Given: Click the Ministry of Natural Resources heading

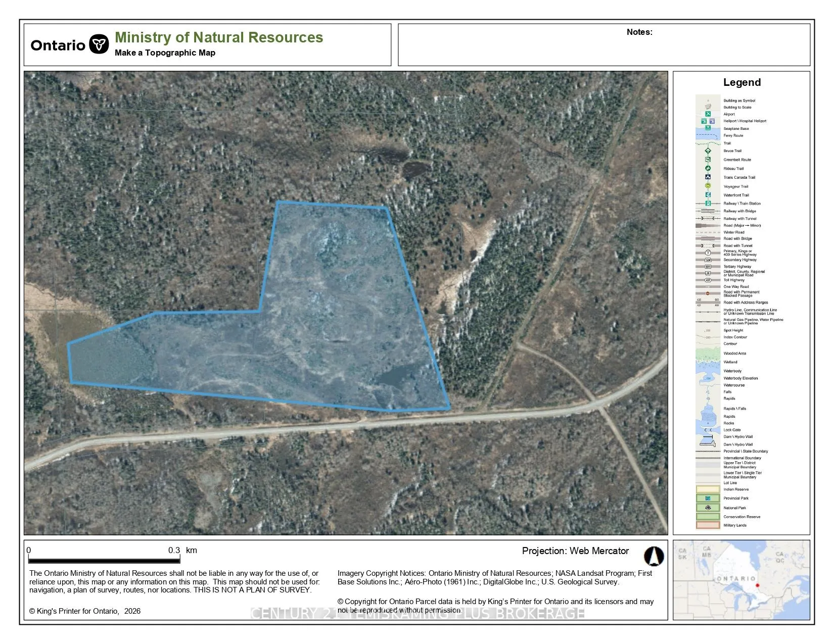Looking at the screenshot, I should pyautogui.click(x=219, y=37).
